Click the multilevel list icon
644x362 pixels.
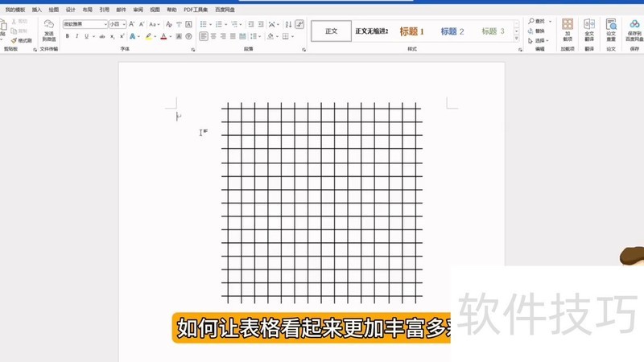click(x=234, y=24)
